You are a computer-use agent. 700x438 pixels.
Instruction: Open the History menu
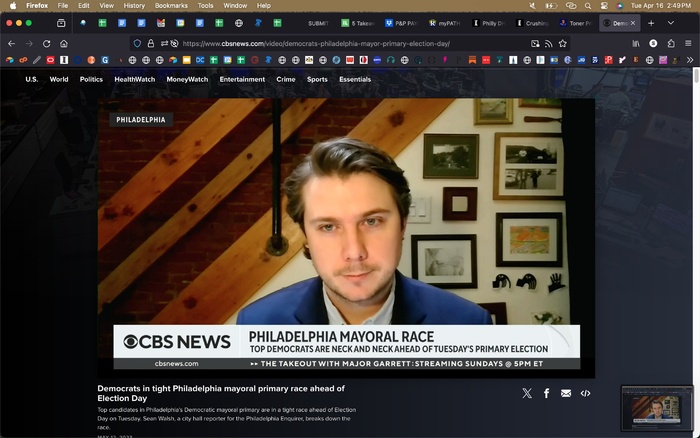point(134,6)
